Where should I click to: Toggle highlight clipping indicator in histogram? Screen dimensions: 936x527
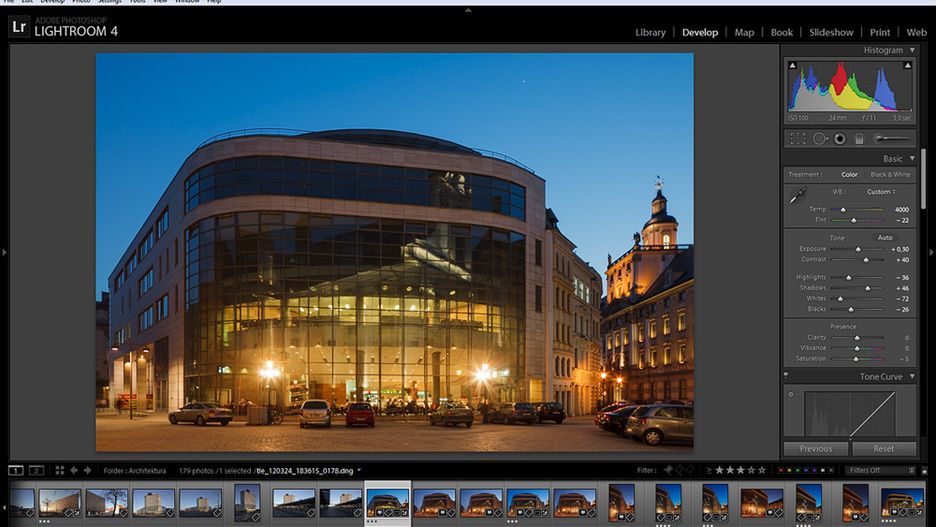click(909, 64)
